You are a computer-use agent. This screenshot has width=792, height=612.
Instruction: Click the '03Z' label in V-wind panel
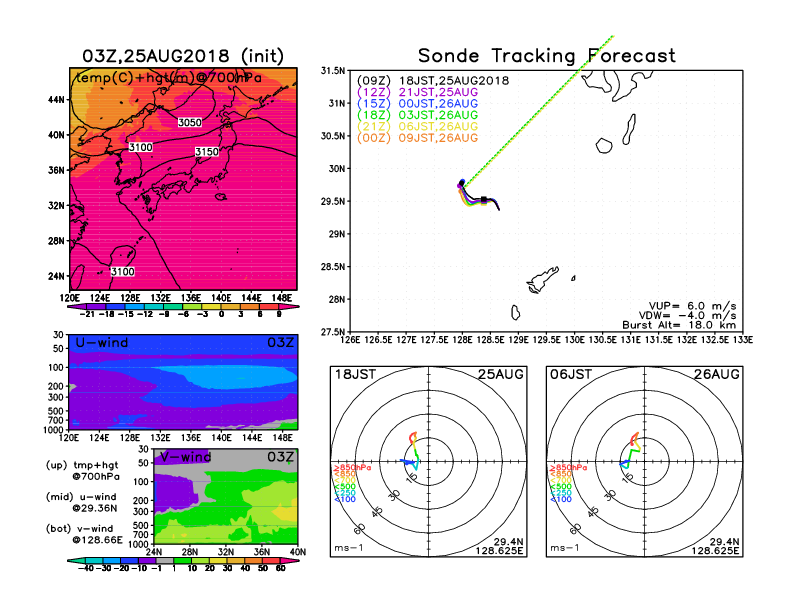coord(280,457)
